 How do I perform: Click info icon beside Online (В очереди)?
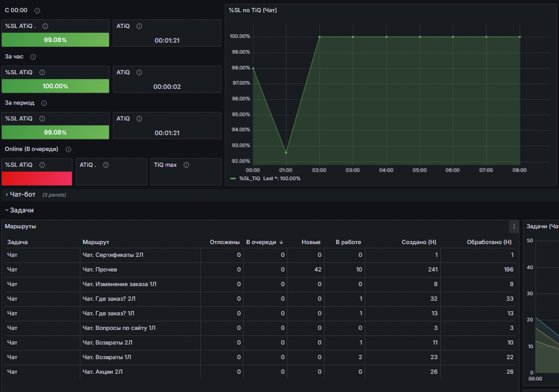68,150
